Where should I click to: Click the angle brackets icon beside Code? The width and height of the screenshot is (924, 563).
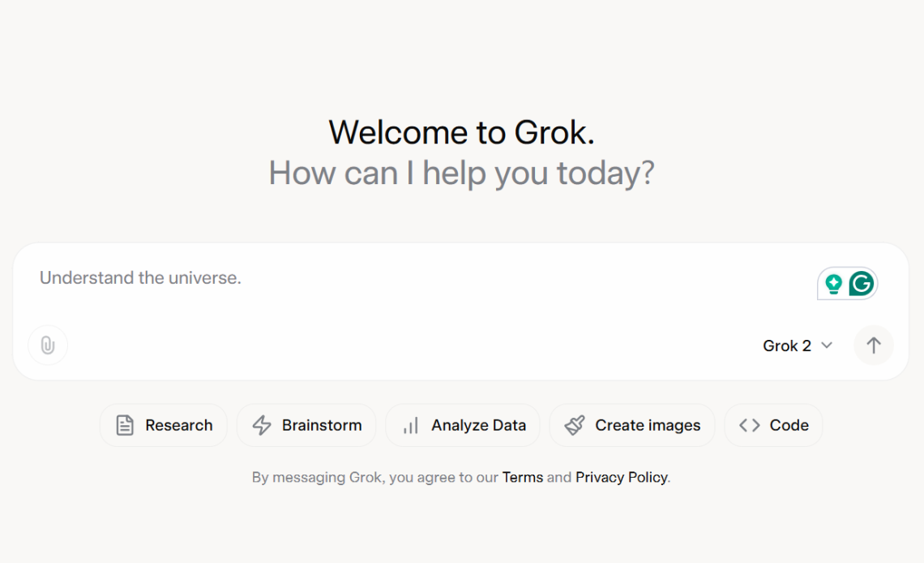click(x=750, y=425)
